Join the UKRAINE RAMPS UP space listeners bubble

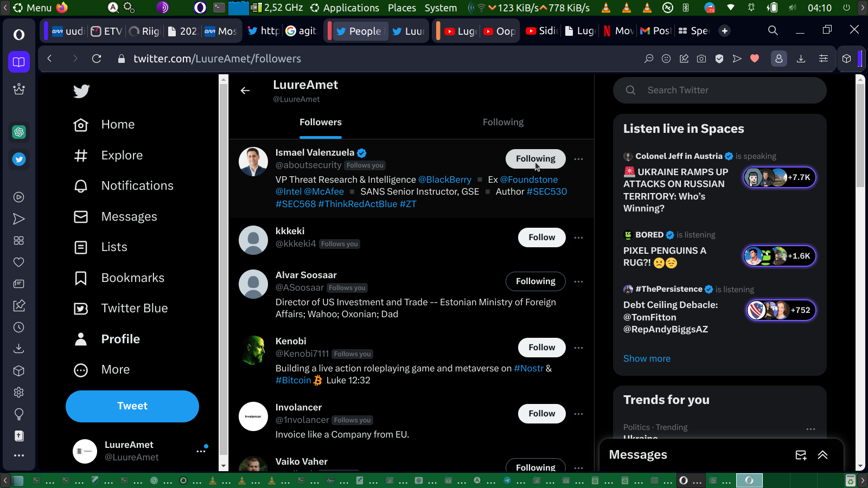click(x=779, y=177)
